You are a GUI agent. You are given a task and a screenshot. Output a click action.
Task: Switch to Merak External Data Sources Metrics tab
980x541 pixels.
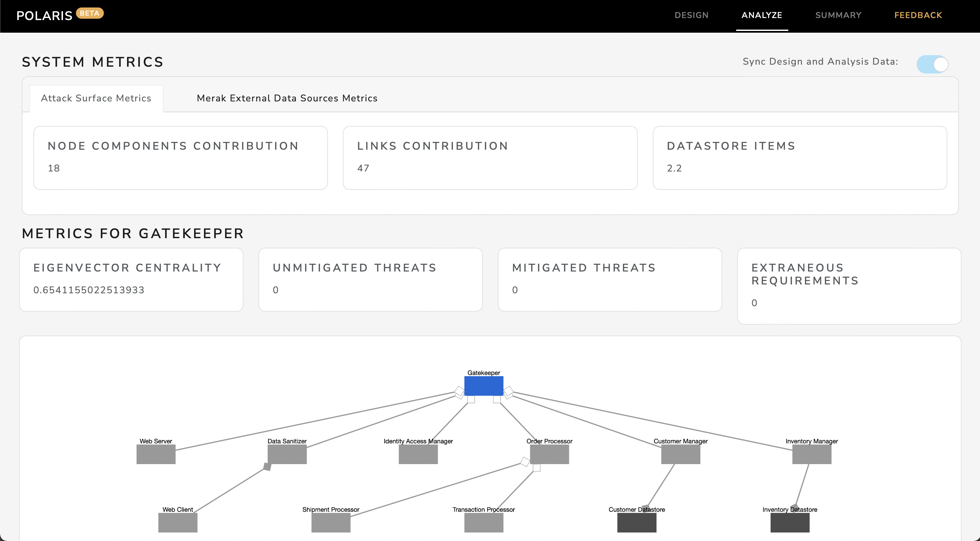pyautogui.click(x=287, y=98)
